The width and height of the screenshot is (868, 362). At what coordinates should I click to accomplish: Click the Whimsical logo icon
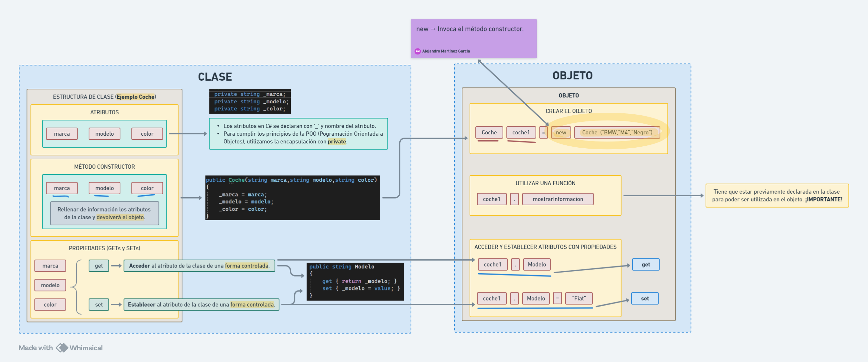tap(62, 348)
